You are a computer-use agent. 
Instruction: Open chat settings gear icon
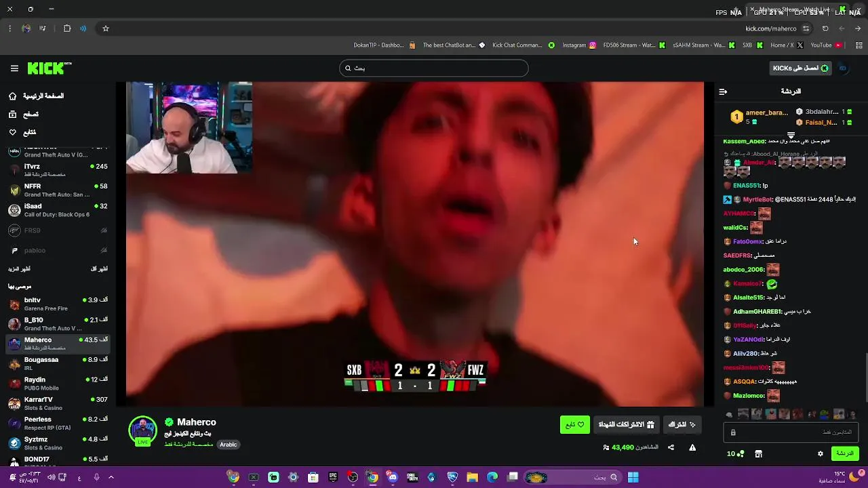[x=821, y=453]
